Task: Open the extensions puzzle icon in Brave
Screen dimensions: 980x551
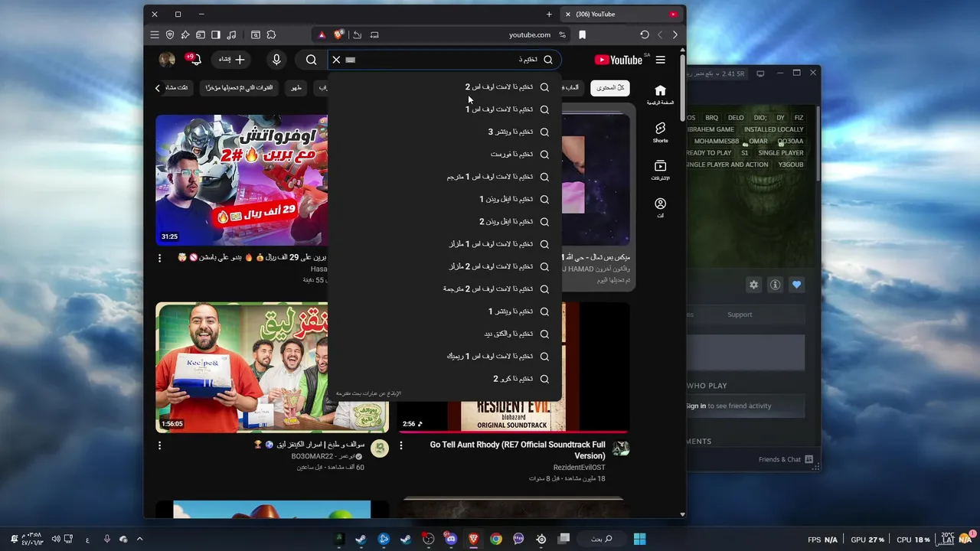Action: 271,35
